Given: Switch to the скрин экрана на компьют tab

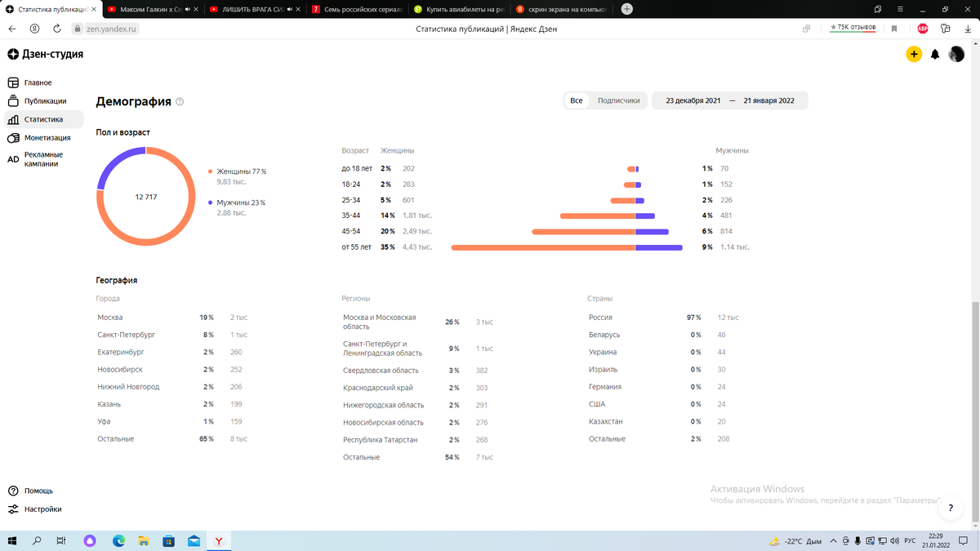Looking at the screenshot, I should 559,9.
